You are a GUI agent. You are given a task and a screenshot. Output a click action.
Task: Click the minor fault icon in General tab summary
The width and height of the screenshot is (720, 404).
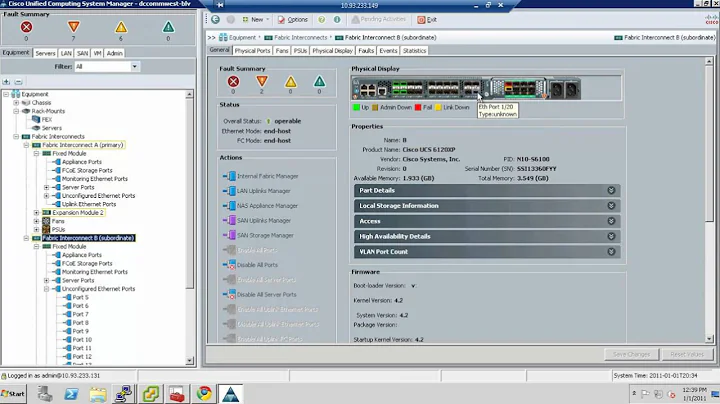coord(291,82)
